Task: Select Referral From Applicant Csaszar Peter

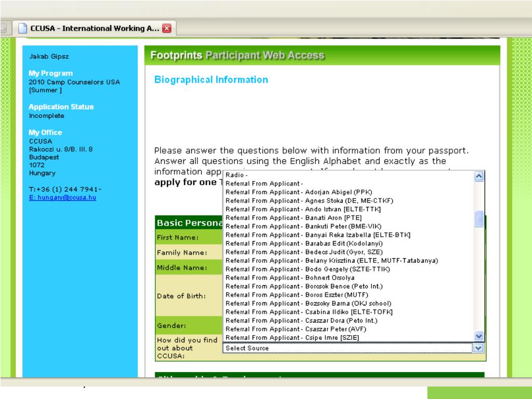Action: [349, 329]
